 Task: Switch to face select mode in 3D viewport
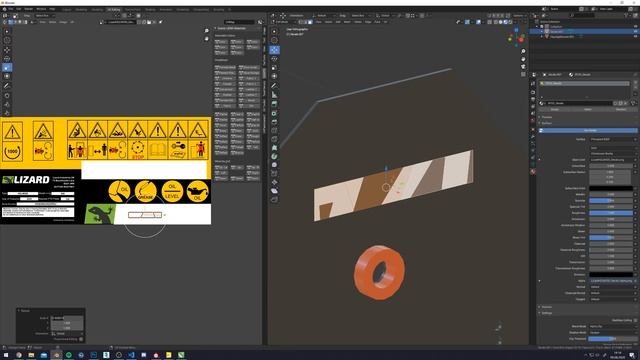[310, 22]
